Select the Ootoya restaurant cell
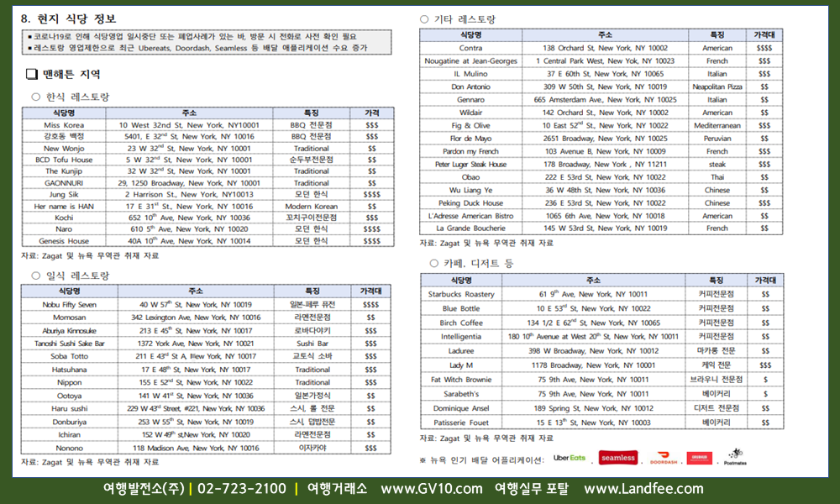 pos(69,396)
